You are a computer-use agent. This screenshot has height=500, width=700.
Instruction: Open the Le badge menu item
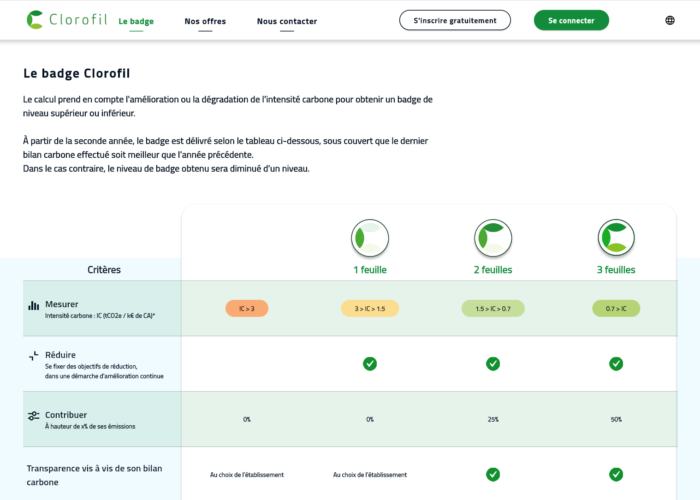pyautogui.click(x=136, y=21)
